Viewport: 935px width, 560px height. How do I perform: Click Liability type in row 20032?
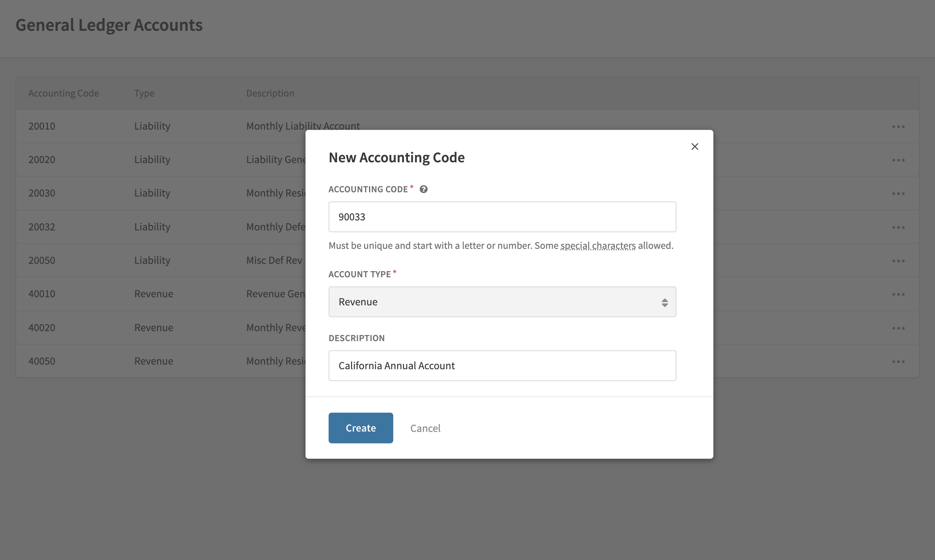[152, 227]
